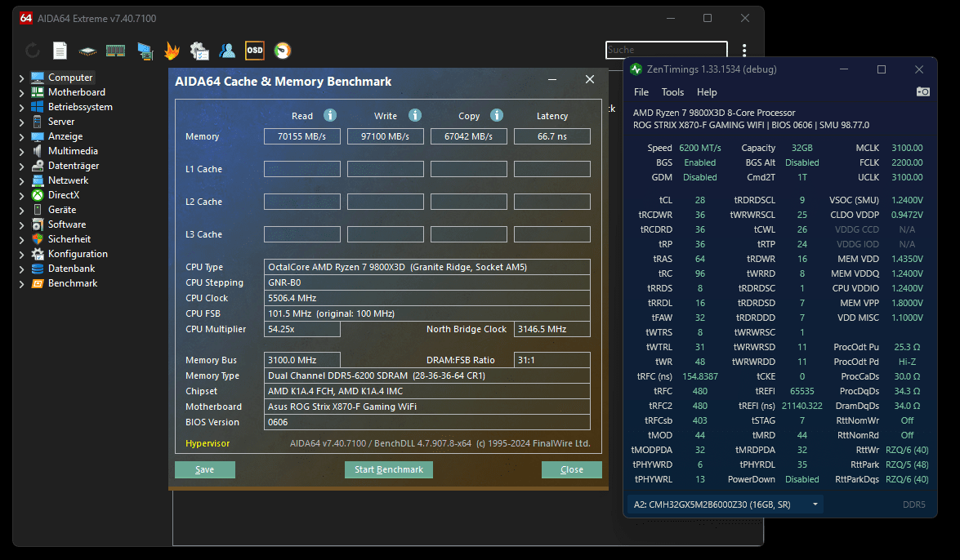Click the Copy info icon in benchmark
The image size is (960, 560).
tap(497, 115)
